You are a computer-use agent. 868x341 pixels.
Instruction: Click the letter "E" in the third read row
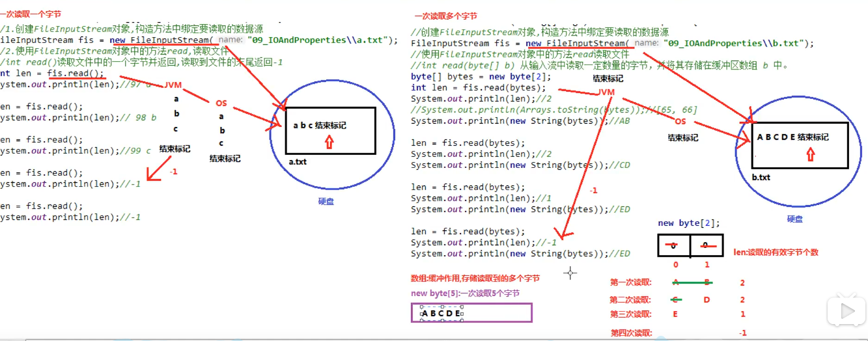click(x=675, y=314)
